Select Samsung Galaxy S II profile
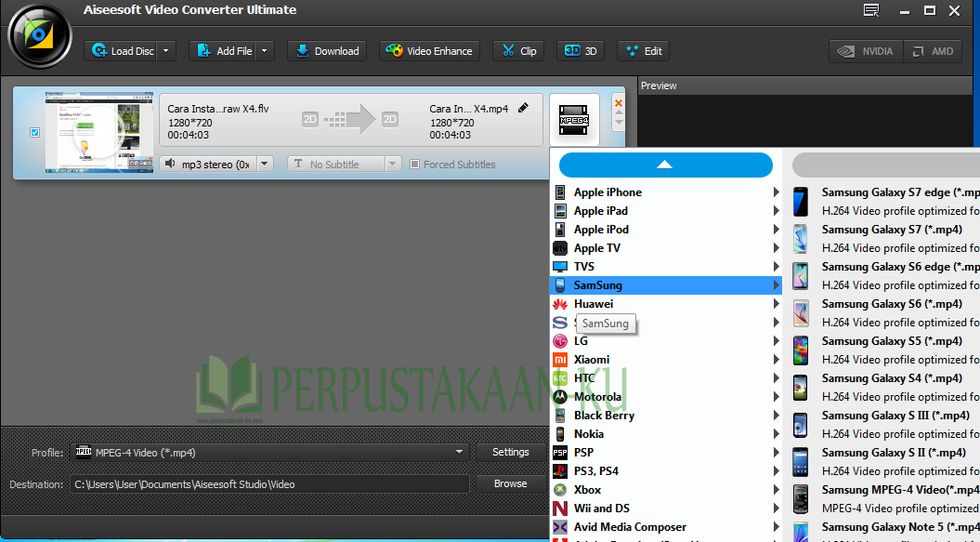The image size is (980, 542). (x=883, y=462)
